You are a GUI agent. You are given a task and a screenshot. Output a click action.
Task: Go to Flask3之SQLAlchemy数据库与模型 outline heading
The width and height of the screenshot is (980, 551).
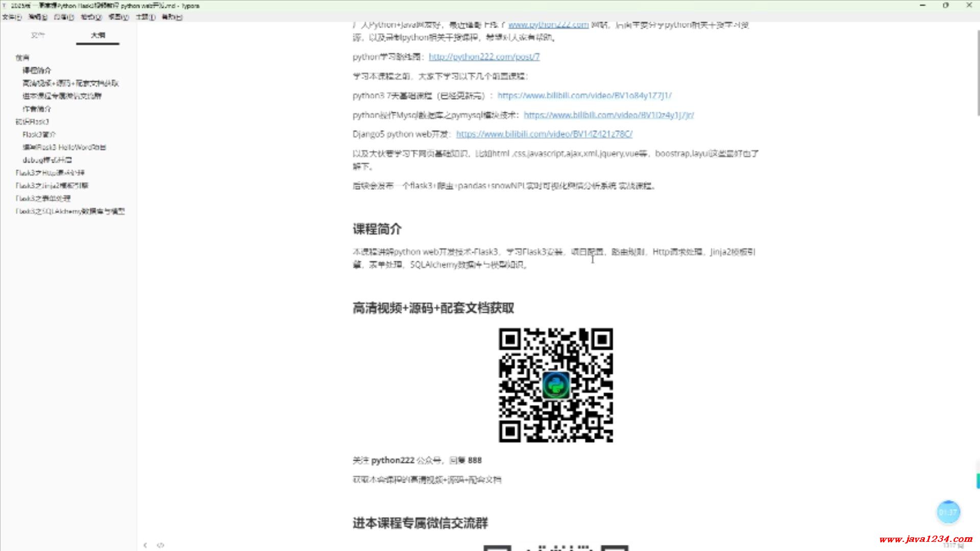tap(70, 211)
